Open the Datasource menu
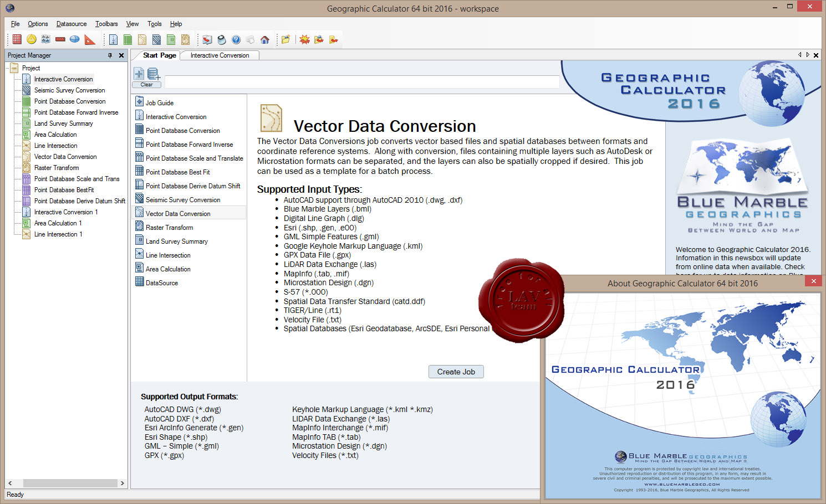 pos(72,24)
